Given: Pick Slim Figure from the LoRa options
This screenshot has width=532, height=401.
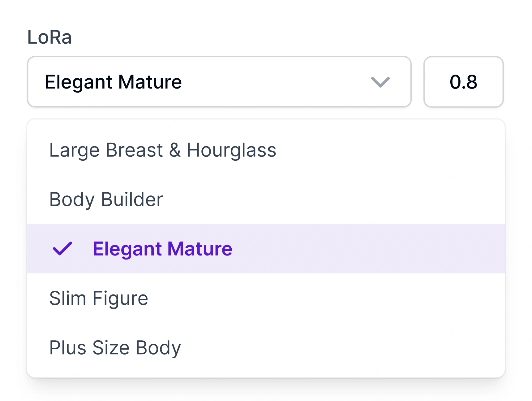Looking at the screenshot, I should (99, 298).
